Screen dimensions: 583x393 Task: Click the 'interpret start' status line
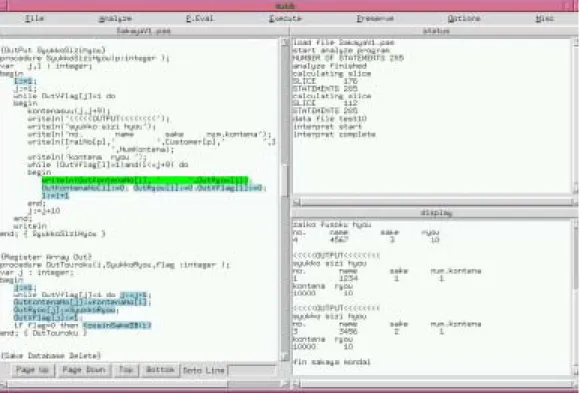[x=328, y=126]
